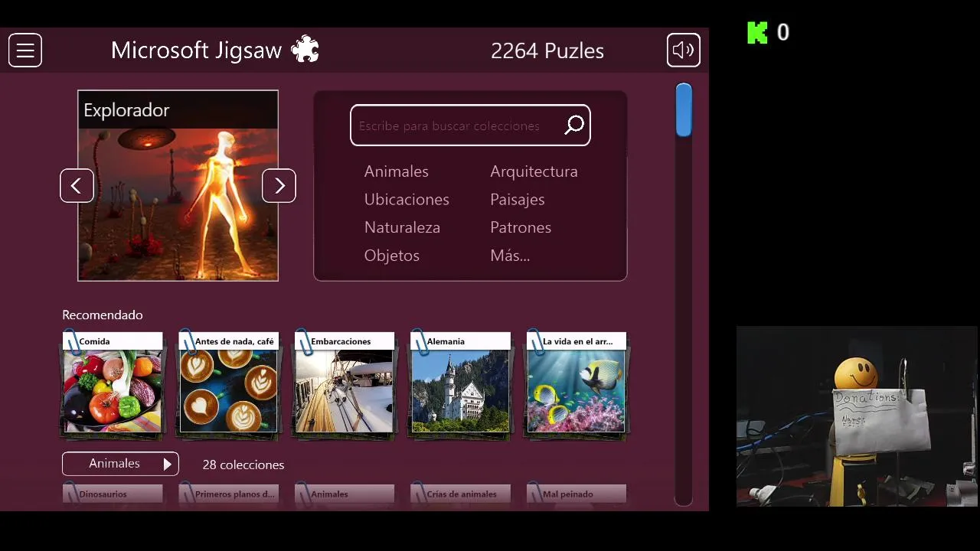Open the Comida puzzle collection

(x=113, y=384)
